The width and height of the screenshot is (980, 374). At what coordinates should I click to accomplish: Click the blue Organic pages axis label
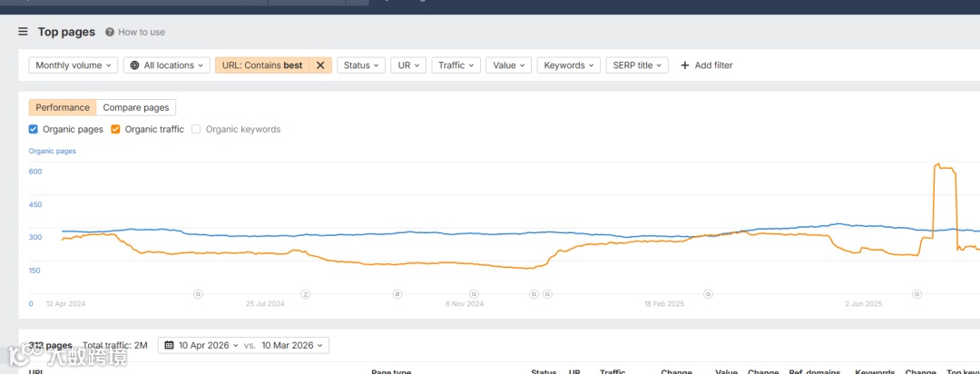(x=53, y=151)
